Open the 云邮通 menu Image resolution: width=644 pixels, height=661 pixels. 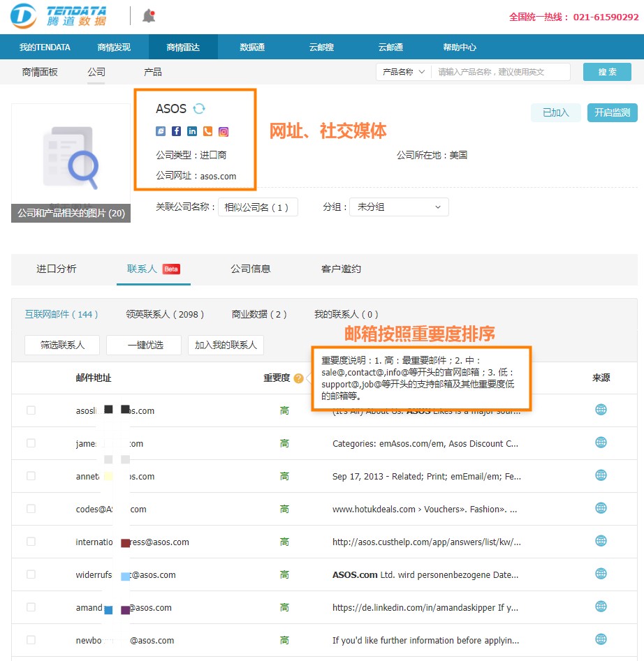coord(390,47)
